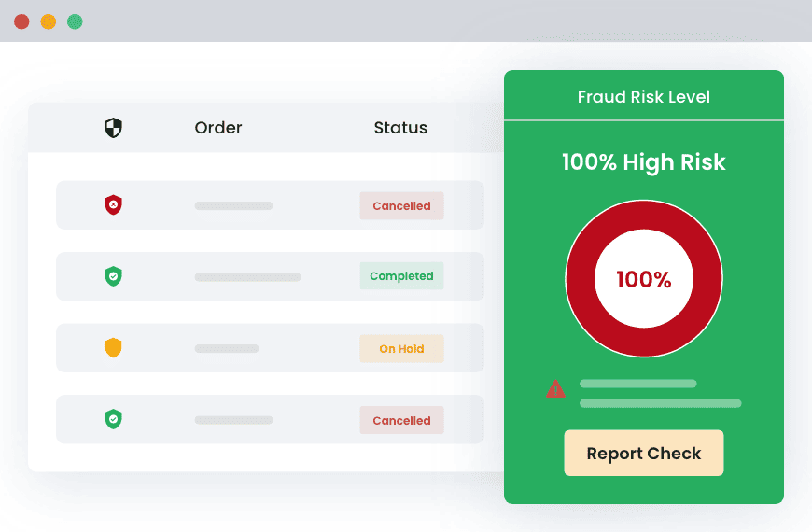Click the red window close dot
Viewport: 812px width, 532px height.
pyautogui.click(x=21, y=21)
